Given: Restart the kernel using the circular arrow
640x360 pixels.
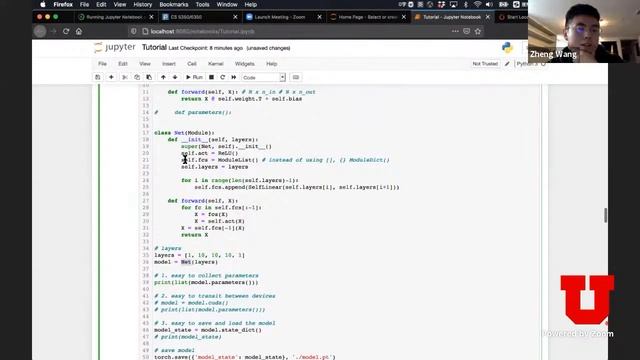Looking at the screenshot, I should coord(222,77).
